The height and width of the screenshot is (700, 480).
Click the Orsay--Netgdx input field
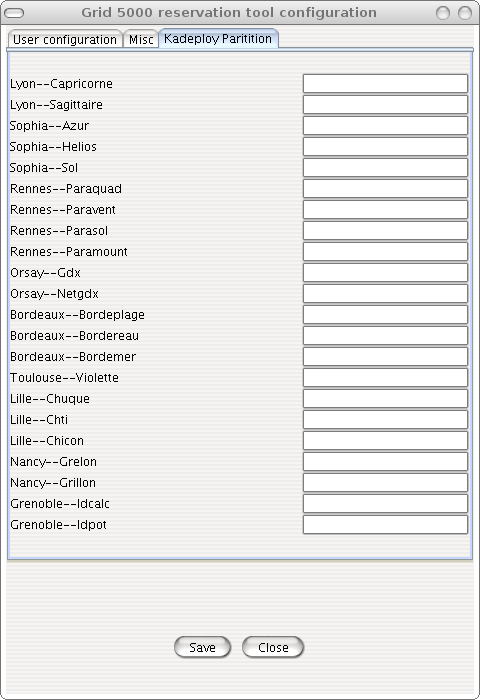pos(385,293)
